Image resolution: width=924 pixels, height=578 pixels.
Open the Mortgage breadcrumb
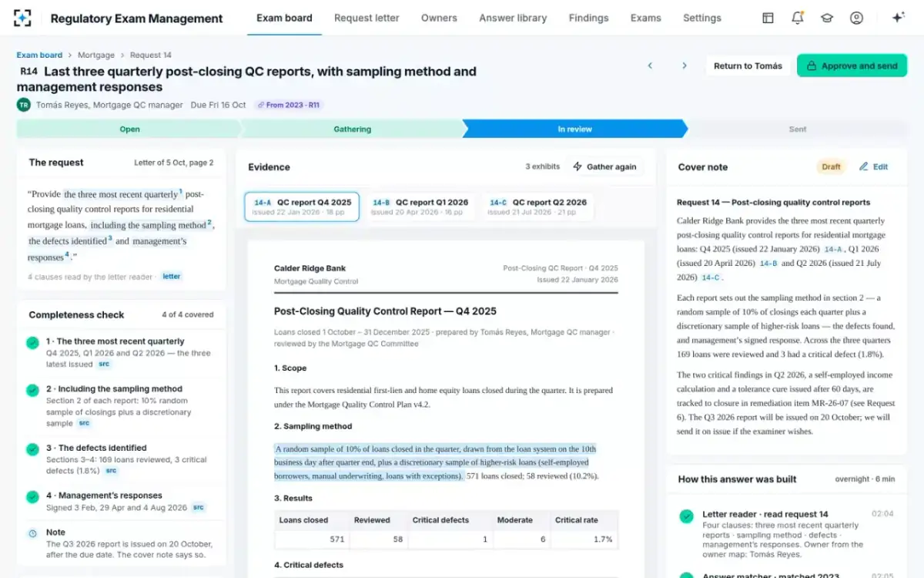click(x=96, y=55)
